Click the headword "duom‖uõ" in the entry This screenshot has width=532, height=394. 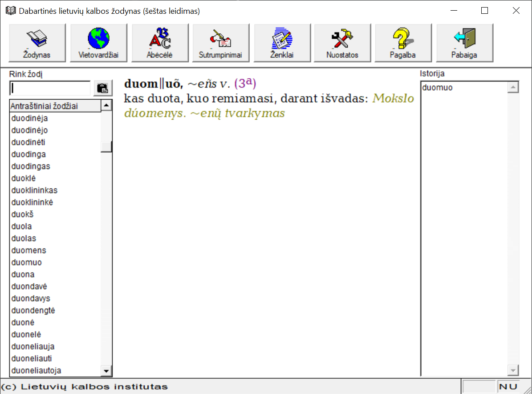[154, 84]
